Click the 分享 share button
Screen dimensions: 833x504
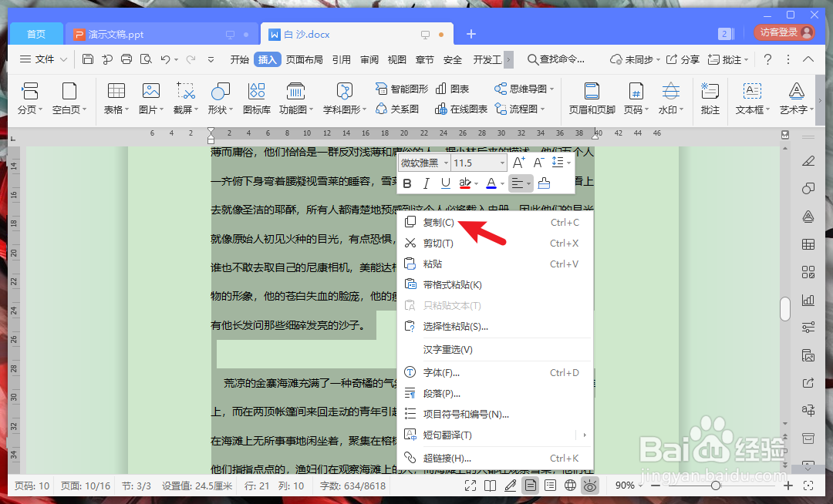683,59
